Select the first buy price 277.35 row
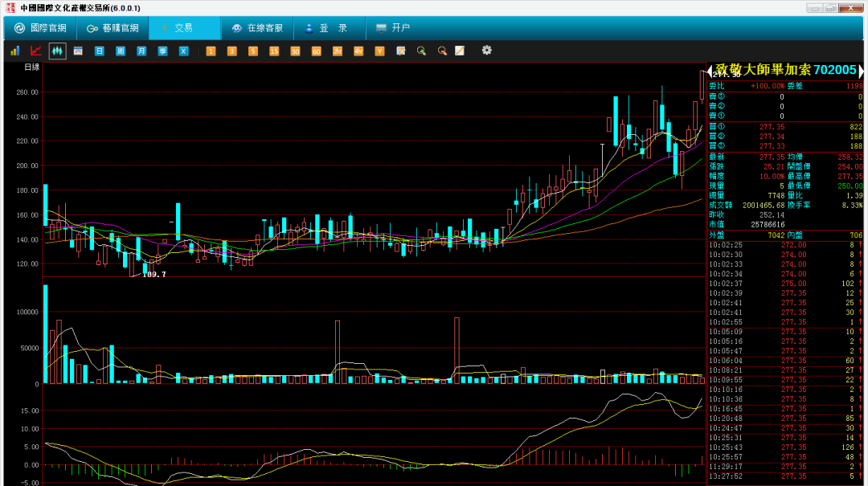This screenshot has height=486, width=868. coord(785,127)
